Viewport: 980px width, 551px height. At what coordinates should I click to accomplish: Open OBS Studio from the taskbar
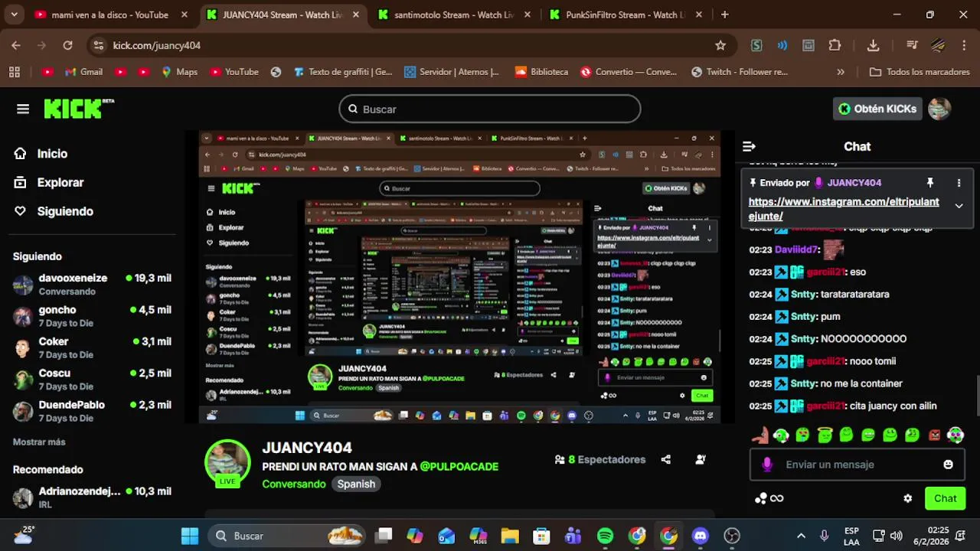click(733, 536)
